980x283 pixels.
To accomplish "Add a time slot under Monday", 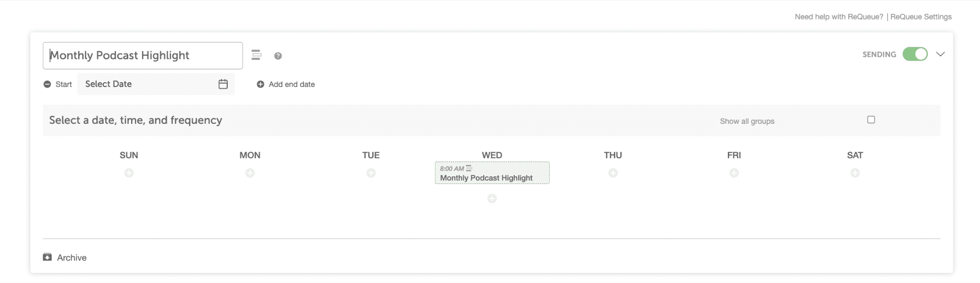I will click(x=250, y=173).
